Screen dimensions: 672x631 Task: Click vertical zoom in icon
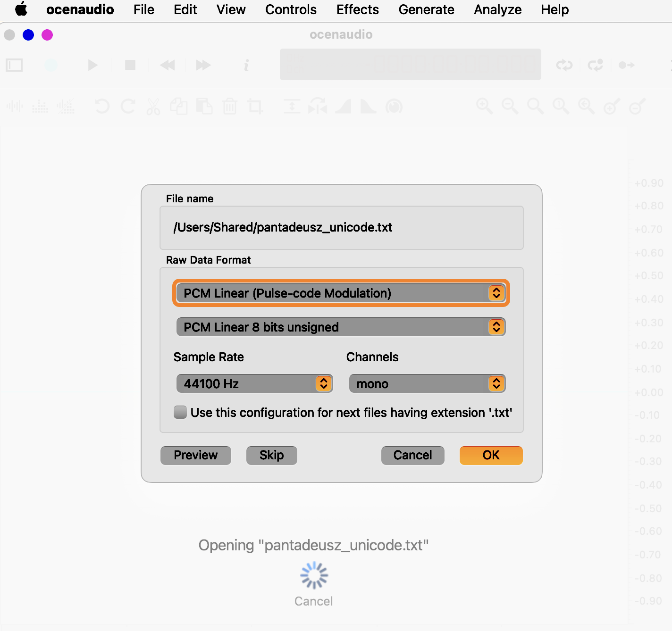tap(612, 107)
